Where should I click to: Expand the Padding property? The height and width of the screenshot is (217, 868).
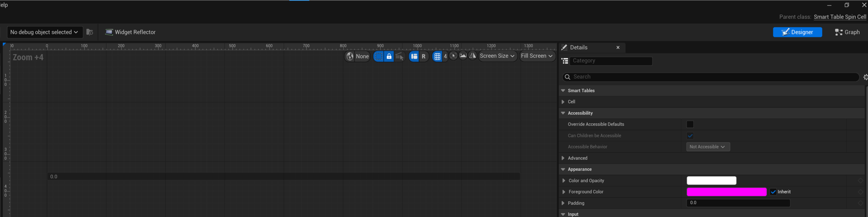click(x=564, y=203)
